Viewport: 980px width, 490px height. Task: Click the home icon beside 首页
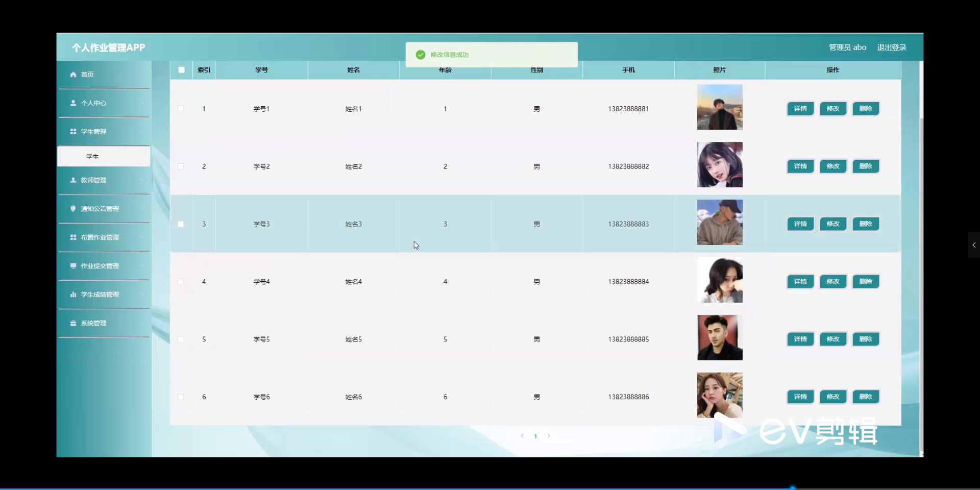click(x=73, y=75)
